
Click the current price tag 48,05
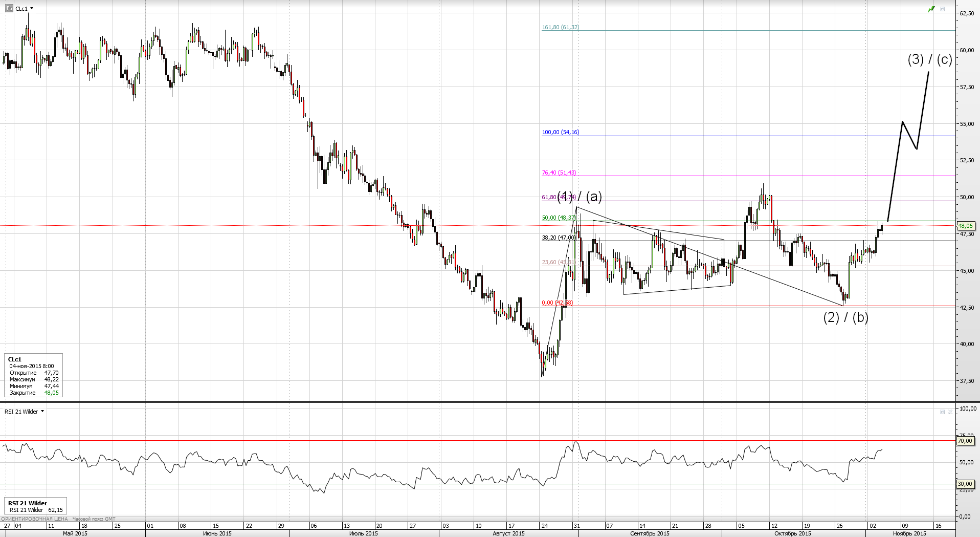pyautogui.click(x=966, y=226)
